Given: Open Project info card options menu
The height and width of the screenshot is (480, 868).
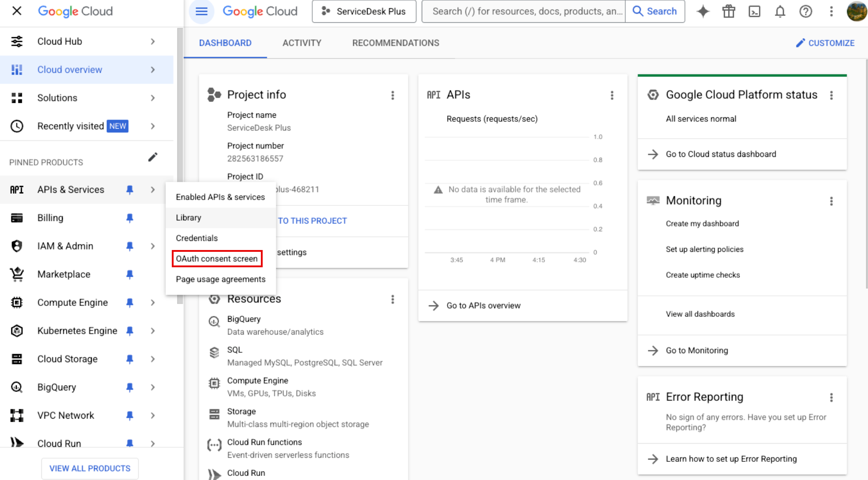Looking at the screenshot, I should pos(393,95).
